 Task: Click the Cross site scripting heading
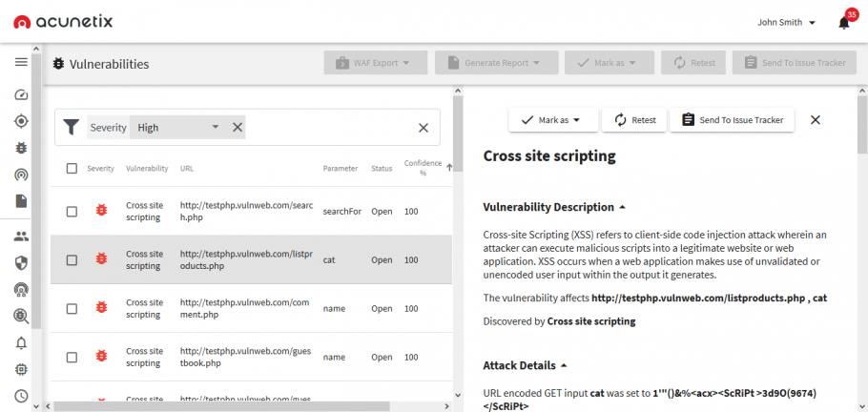(x=549, y=156)
